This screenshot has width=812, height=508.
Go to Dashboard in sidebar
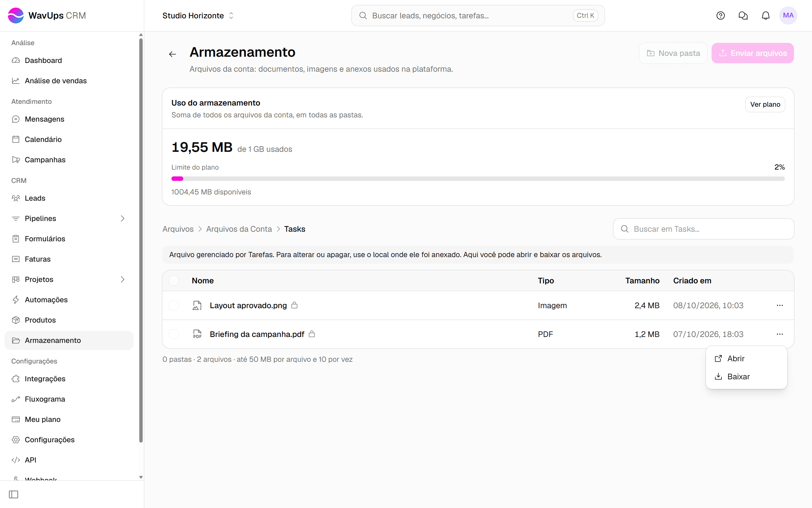[69, 60]
